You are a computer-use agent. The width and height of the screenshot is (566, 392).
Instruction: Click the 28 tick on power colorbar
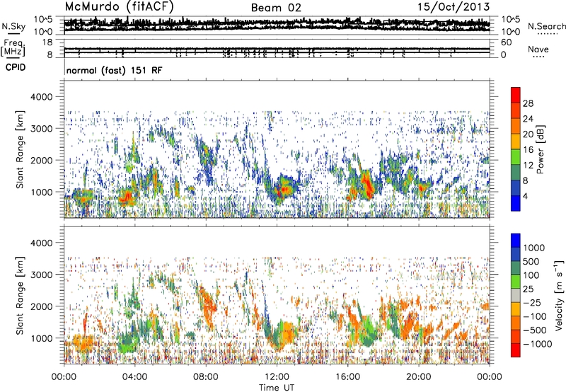pos(528,103)
